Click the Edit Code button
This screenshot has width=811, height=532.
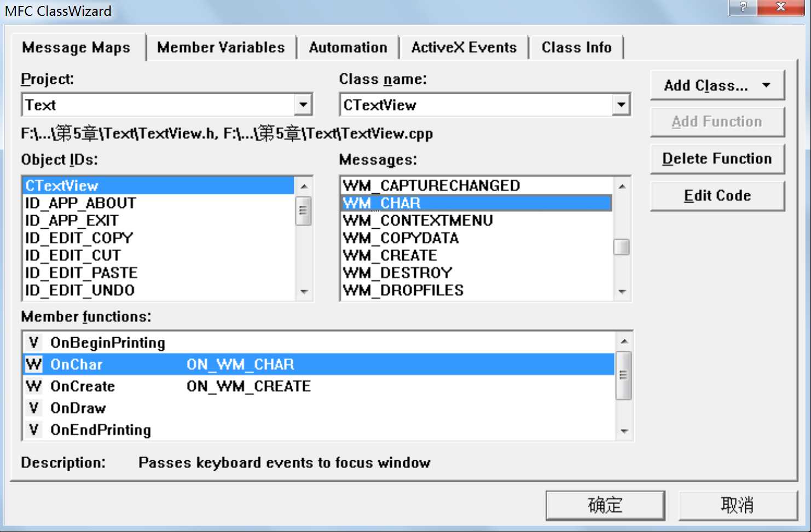coord(717,196)
